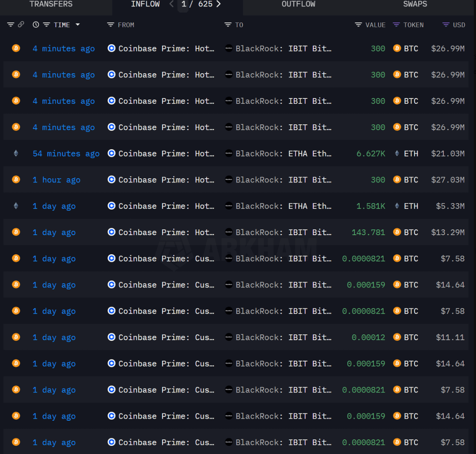Go to previous page arrow
The width and height of the screenshot is (476, 454).
(x=172, y=4)
